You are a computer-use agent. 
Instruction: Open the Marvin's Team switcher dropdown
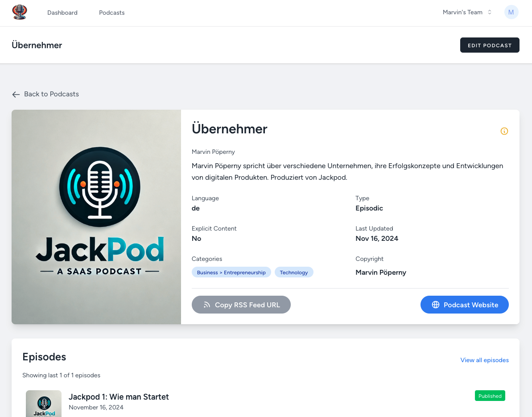(x=467, y=12)
